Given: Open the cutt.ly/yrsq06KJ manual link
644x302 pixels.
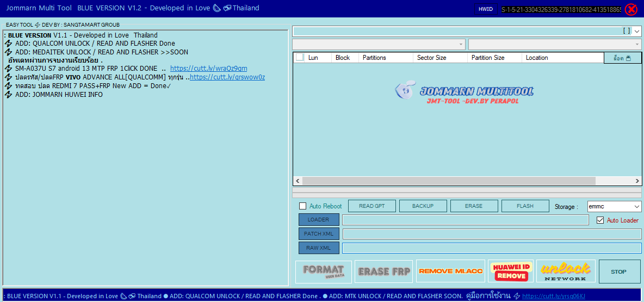Looking at the screenshot, I should tap(553, 296).
